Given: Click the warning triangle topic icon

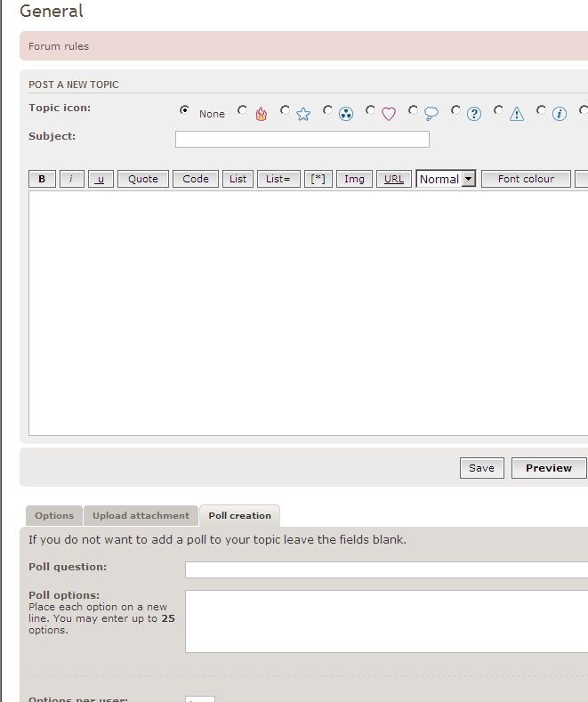Looking at the screenshot, I should [517, 114].
